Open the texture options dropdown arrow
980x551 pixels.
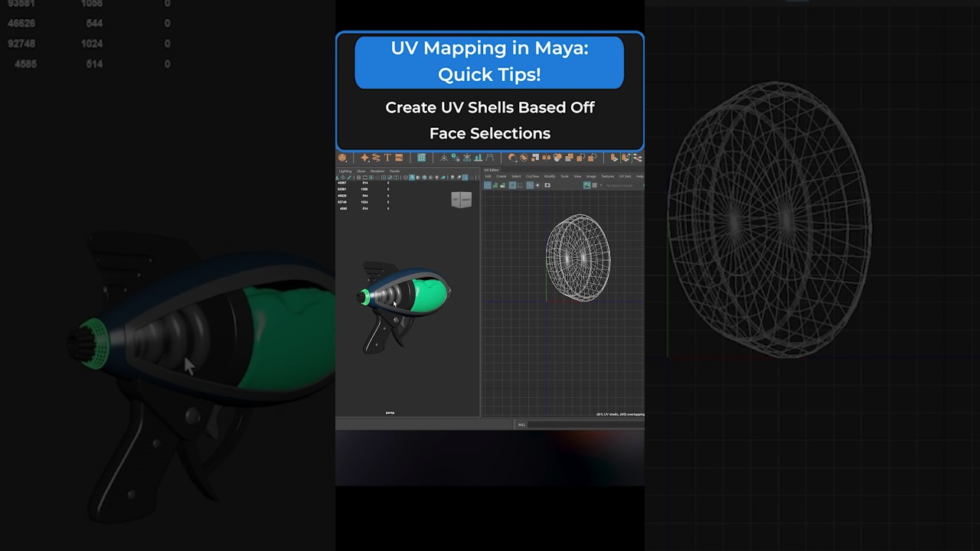pyautogui.click(x=601, y=185)
